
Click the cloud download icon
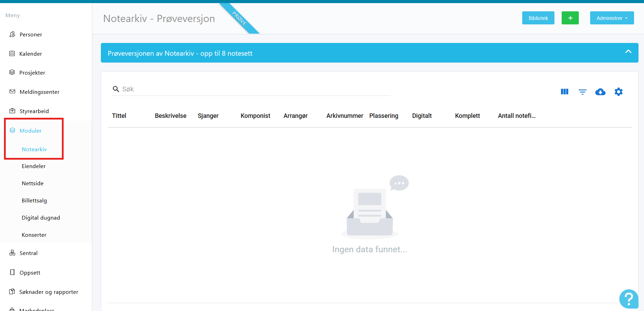click(x=600, y=92)
